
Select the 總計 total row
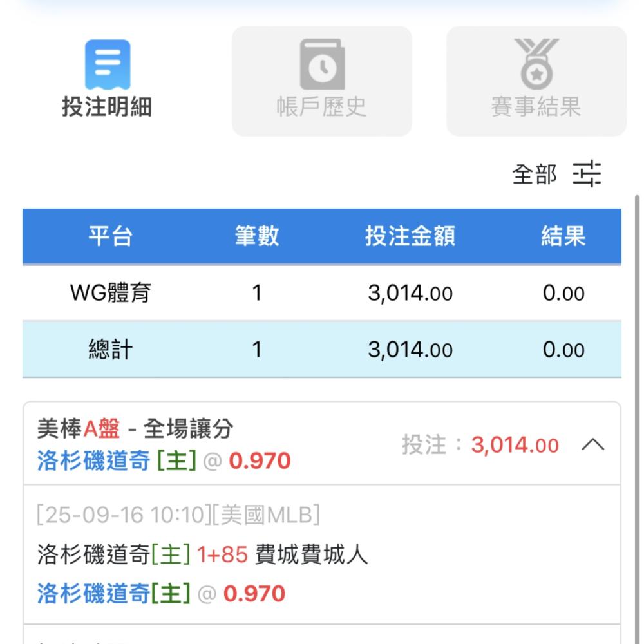click(321, 350)
